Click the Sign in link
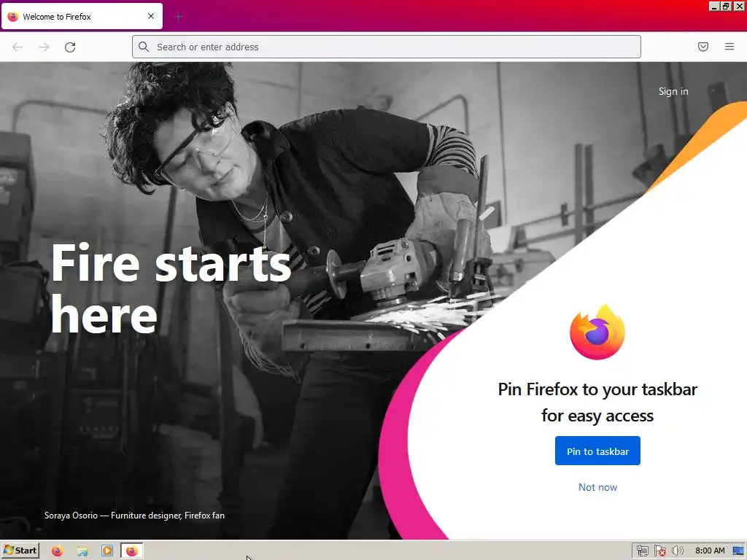747x560 pixels. [x=673, y=91]
